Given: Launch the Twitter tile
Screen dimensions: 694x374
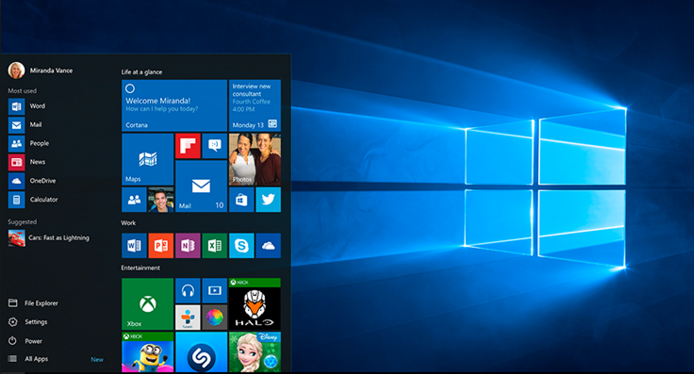Looking at the screenshot, I should tap(268, 199).
